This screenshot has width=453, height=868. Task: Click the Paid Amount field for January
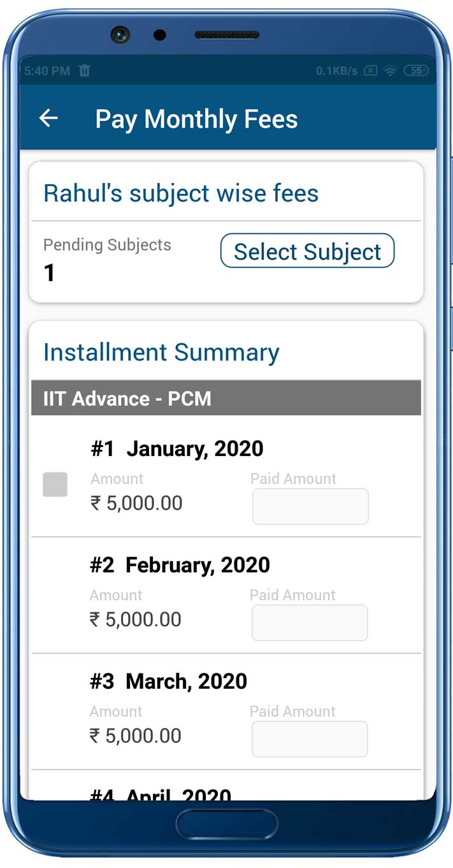[x=310, y=506]
